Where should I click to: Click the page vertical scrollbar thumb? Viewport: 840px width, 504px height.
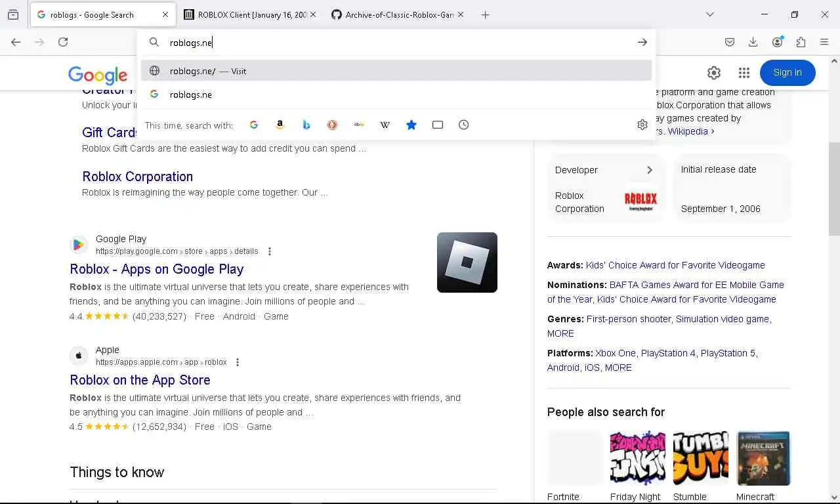[834, 189]
